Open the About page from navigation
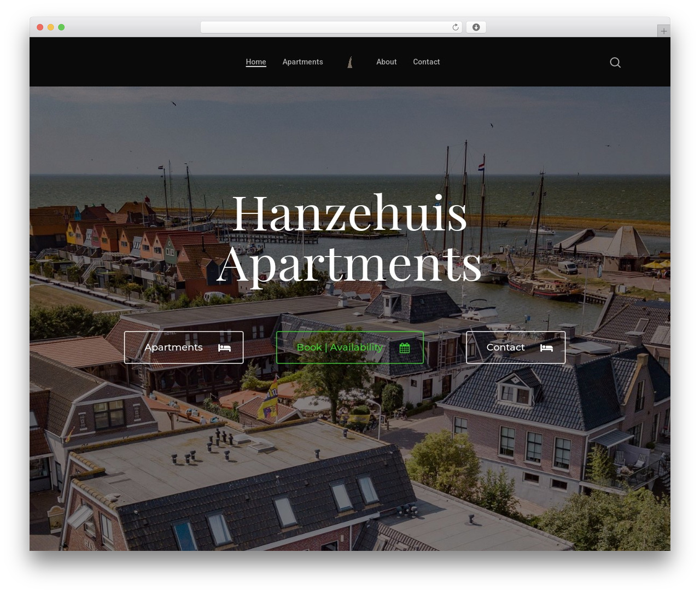This screenshot has height=593, width=700. click(x=386, y=62)
